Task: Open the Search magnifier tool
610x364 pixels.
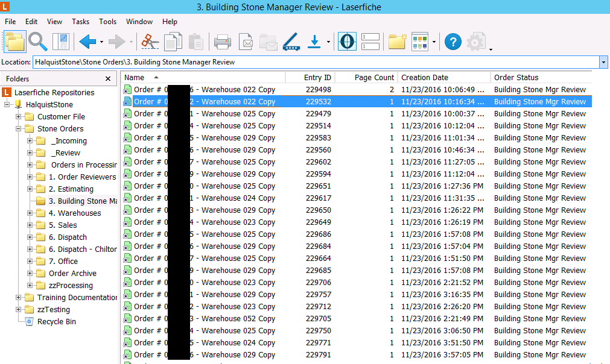Action: [x=38, y=42]
